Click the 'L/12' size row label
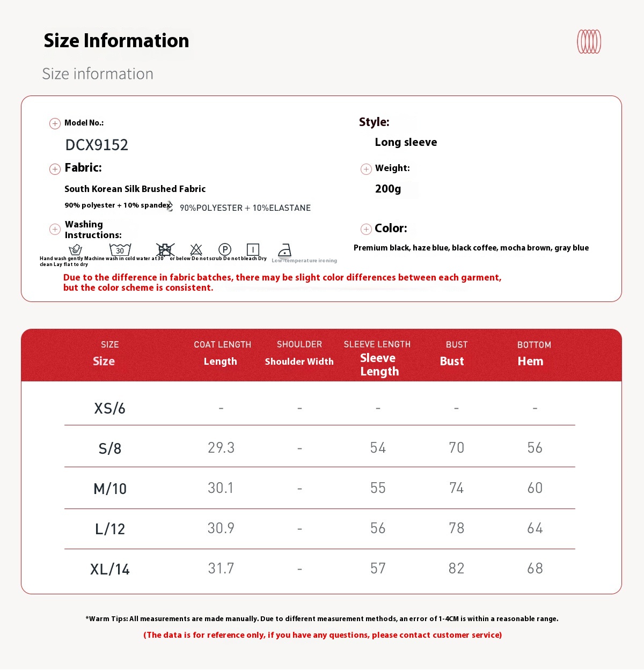Screen dimensions: 644x671 pos(110,529)
